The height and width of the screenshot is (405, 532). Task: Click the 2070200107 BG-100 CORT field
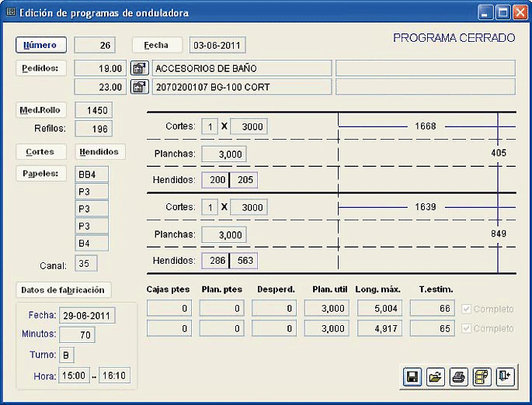[242, 87]
